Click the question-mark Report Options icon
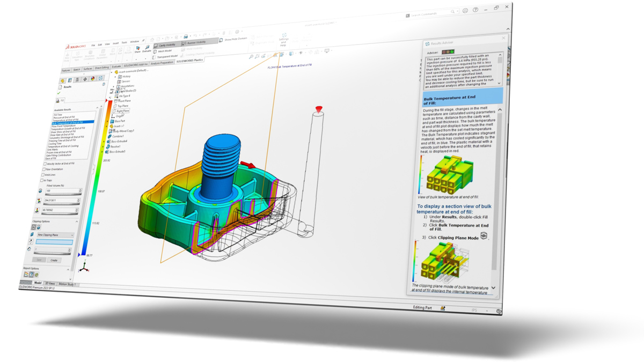This screenshot has height=362, width=644. coord(31,274)
